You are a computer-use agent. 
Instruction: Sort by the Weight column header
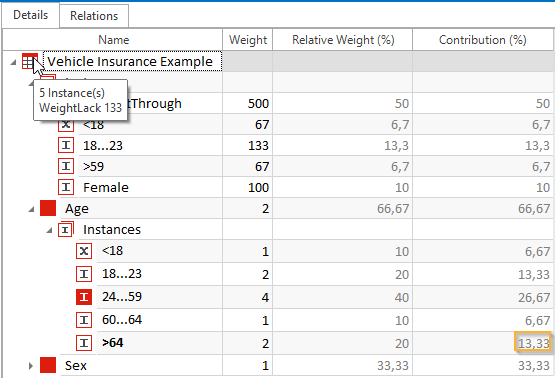247,40
